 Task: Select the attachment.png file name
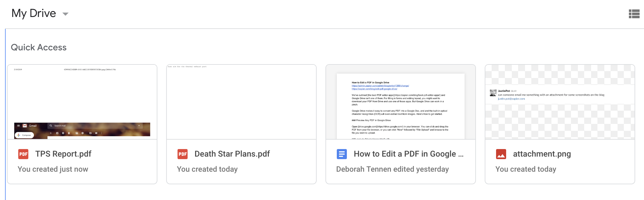(x=542, y=154)
